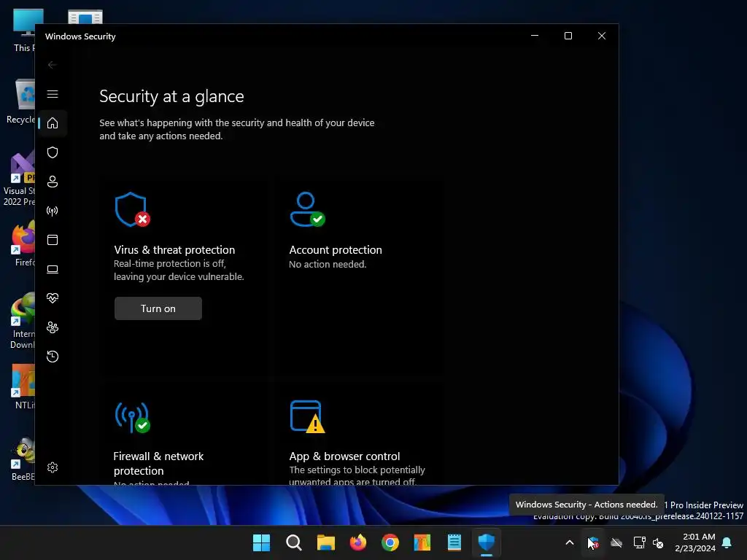Open Firewall & network protection heading
Image resolution: width=747 pixels, height=560 pixels.
pyautogui.click(x=158, y=463)
